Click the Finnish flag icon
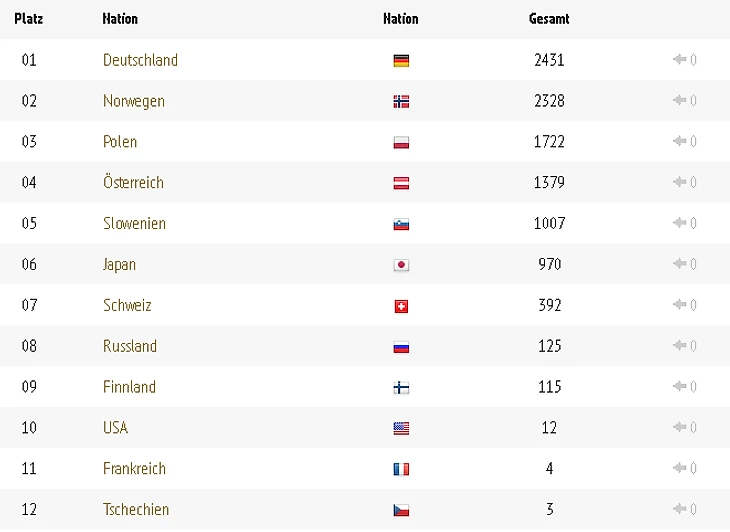The width and height of the screenshot is (730, 532). 401,388
